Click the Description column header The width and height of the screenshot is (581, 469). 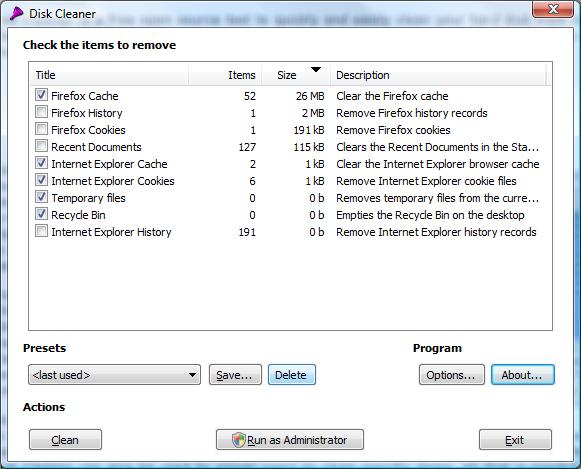coord(438,75)
